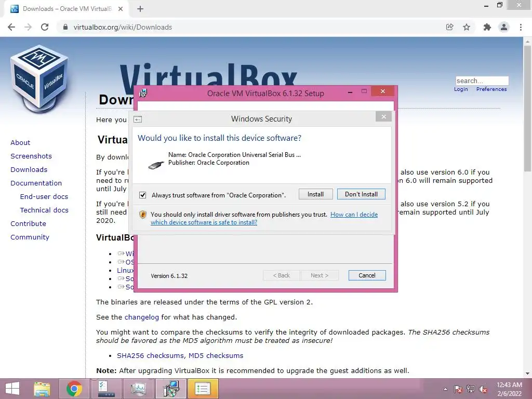Viewport: 532px width, 399px height.
Task: Open the Login link
Action: click(x=461, y=89)
